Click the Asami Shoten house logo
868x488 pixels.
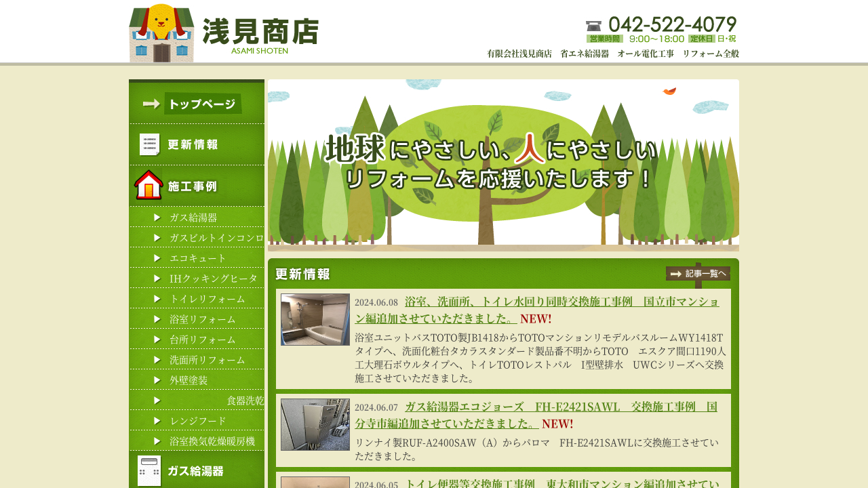[161, 33]
